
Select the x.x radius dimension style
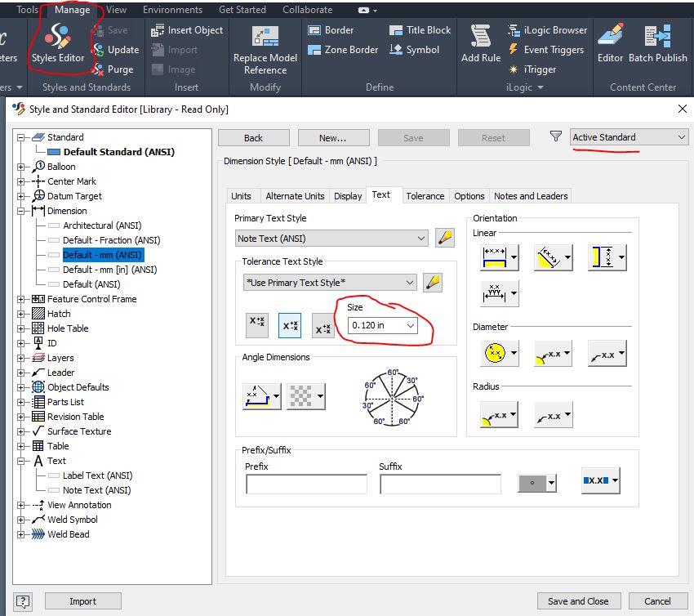pos(552,415)
